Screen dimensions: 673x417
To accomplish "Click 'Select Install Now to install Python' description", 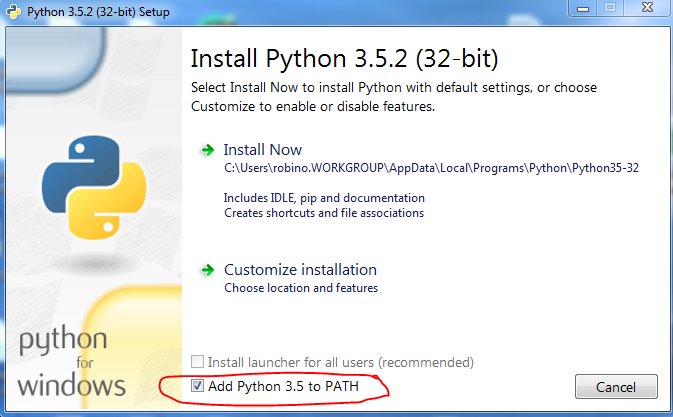I will (394, 97).
